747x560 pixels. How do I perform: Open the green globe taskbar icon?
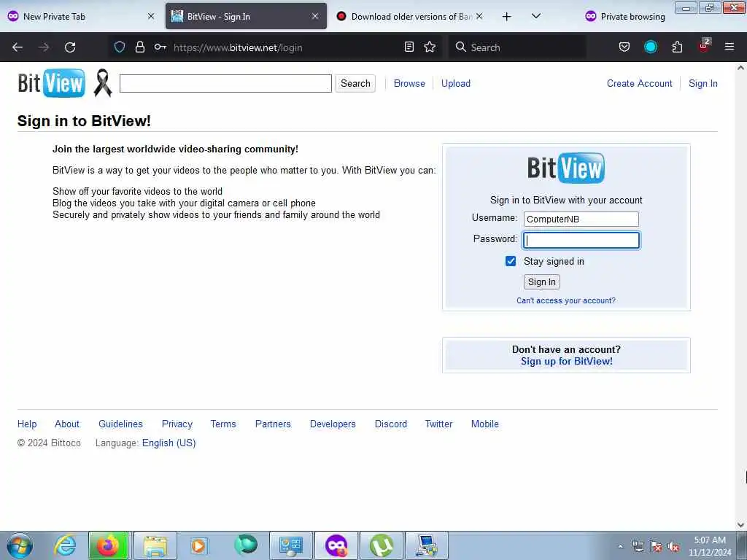pos(246,545)
